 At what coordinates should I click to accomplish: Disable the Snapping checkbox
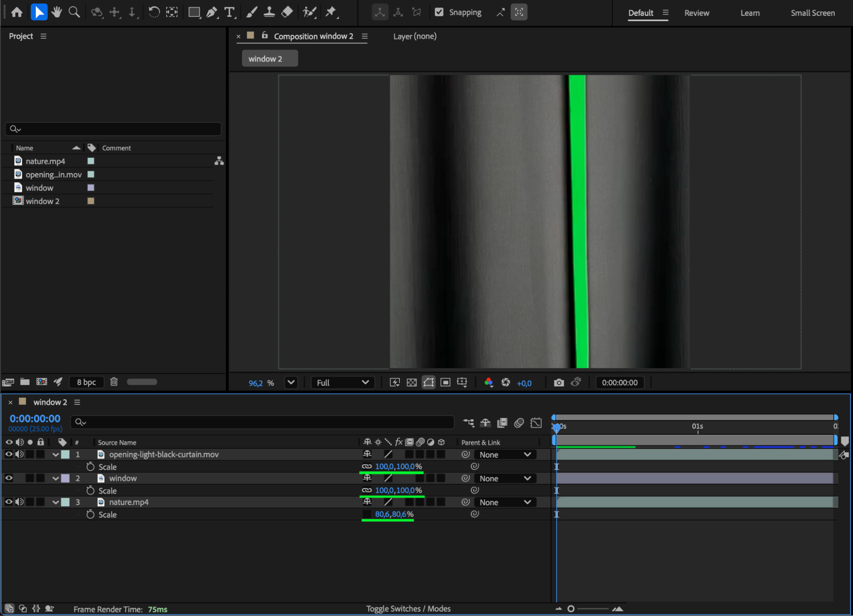(439, 12)
